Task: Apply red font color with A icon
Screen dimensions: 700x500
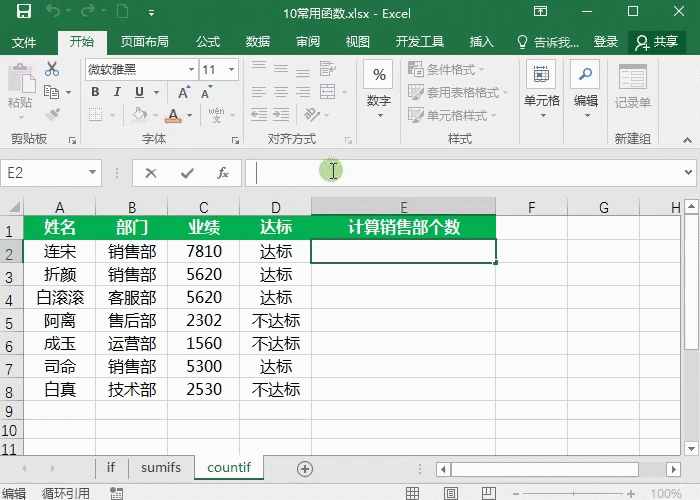Action: (173, 115)
